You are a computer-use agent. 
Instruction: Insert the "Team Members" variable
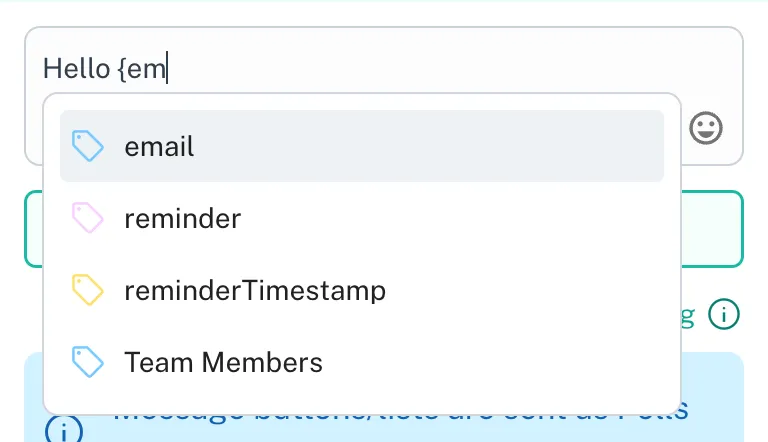pos(223,362)
